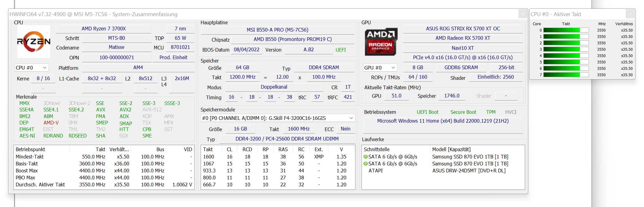Click the UEFI Boot indicator
This screenshot has height=207, width=644.
(428, 112)
